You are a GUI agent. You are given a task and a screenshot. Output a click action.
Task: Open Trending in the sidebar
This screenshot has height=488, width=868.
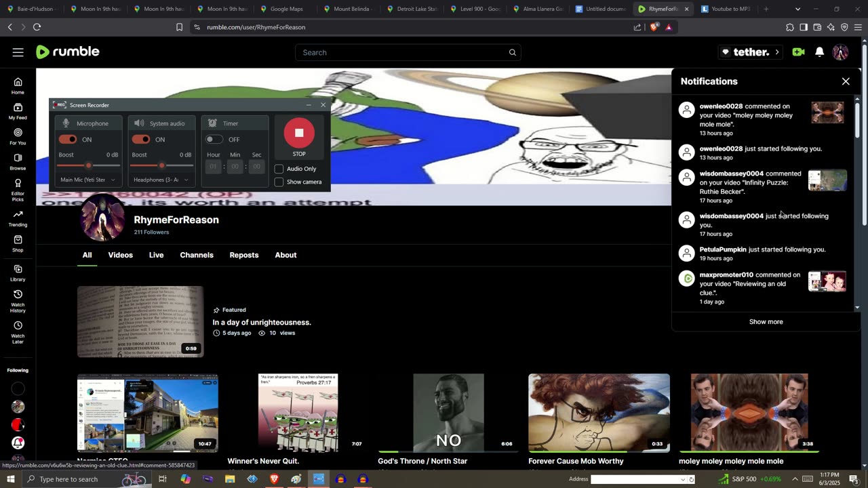(x=18, y=218)
